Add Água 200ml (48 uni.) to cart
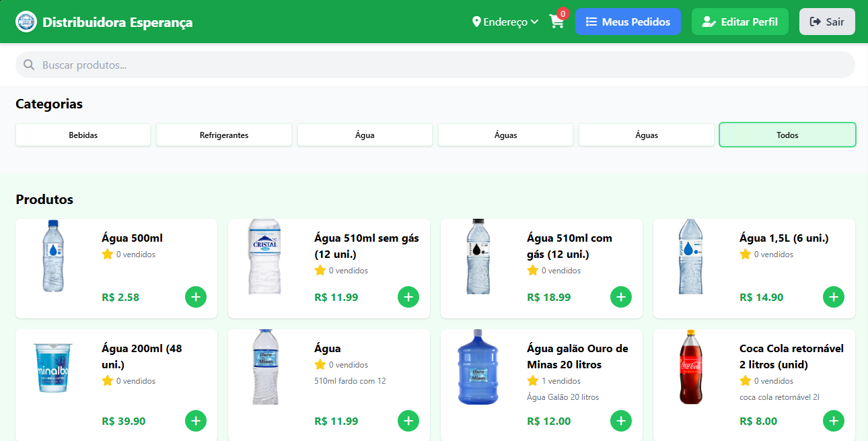This screenshot has height=441, width=868. (196, 421)
